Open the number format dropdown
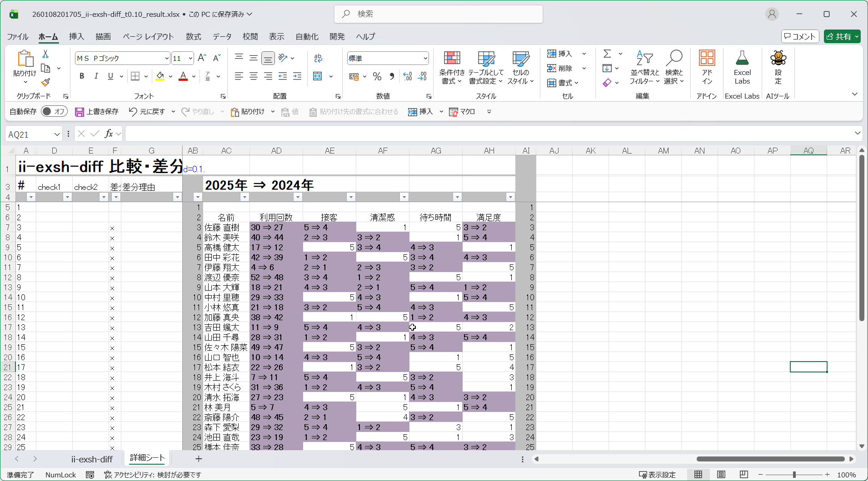This screenshot has width=868, height=481. pos(425,58)
